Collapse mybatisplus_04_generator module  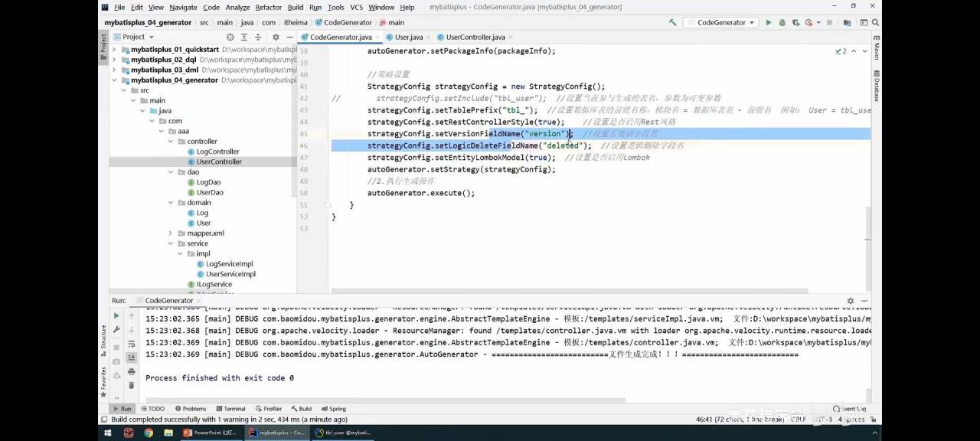pyautogui.click(x=114, y=80)
